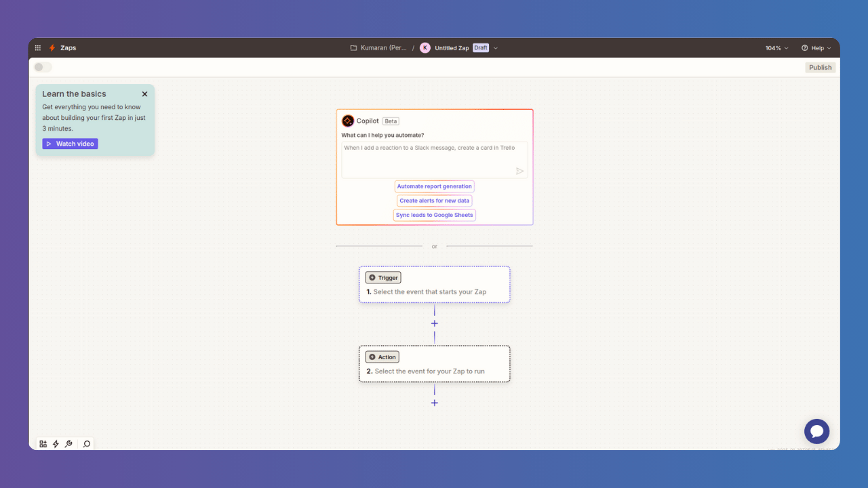Screen dimensions: 868x488
Task: Open the apps grid menu icon
Action: 38,48
